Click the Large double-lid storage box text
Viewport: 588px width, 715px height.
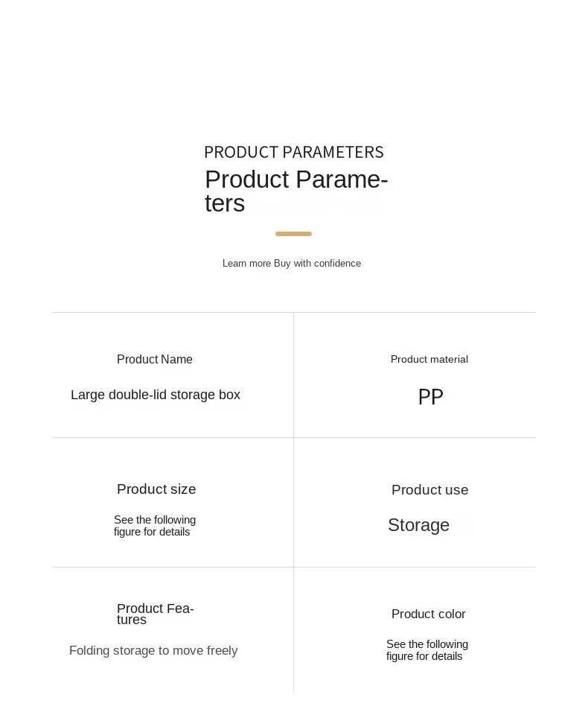(156, 395)
